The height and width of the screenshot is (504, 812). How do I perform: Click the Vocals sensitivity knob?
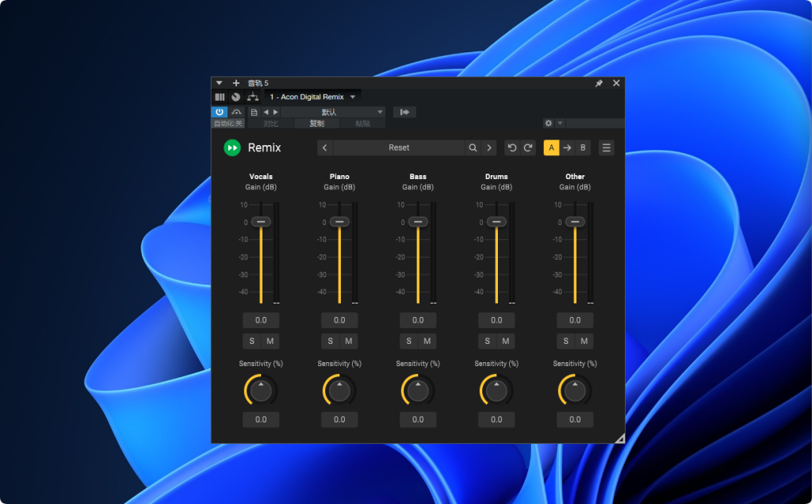261,391
